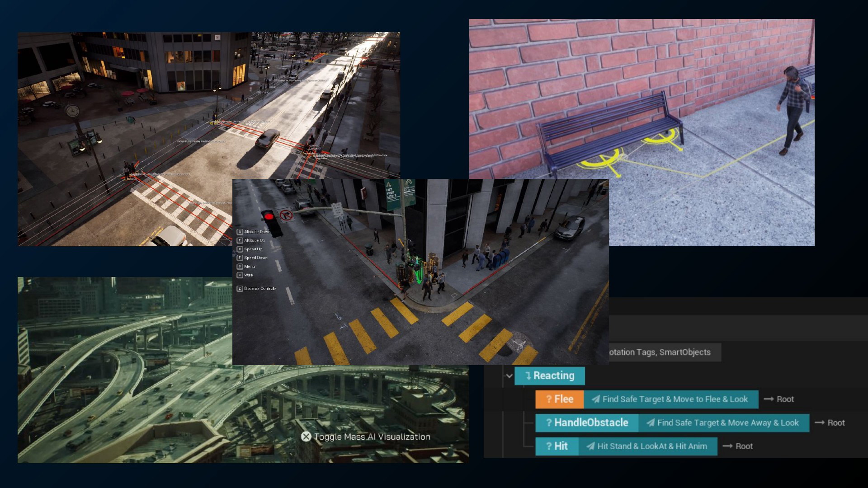Click the Walk control label
Screen dimensions: 868x488
(x=249, y=275)
